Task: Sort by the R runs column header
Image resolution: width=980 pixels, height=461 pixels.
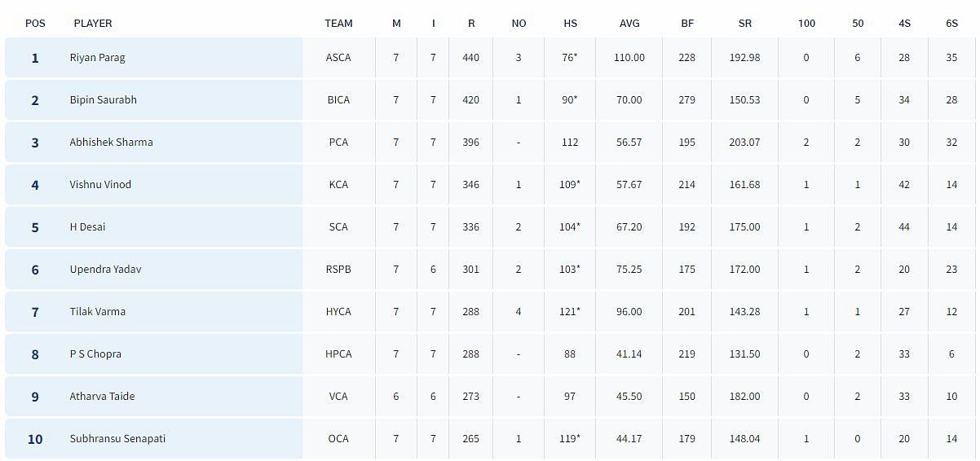Action: click(471, 24)
